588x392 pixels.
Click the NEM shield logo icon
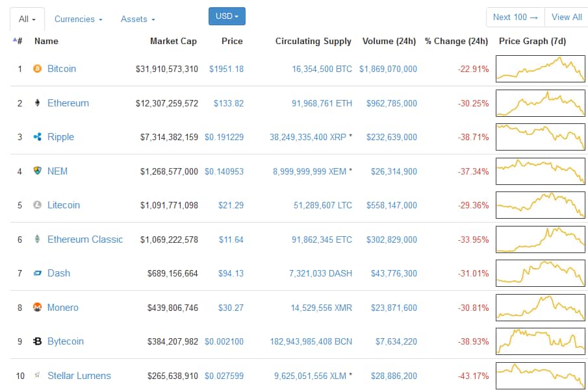[x=37, y=171]
